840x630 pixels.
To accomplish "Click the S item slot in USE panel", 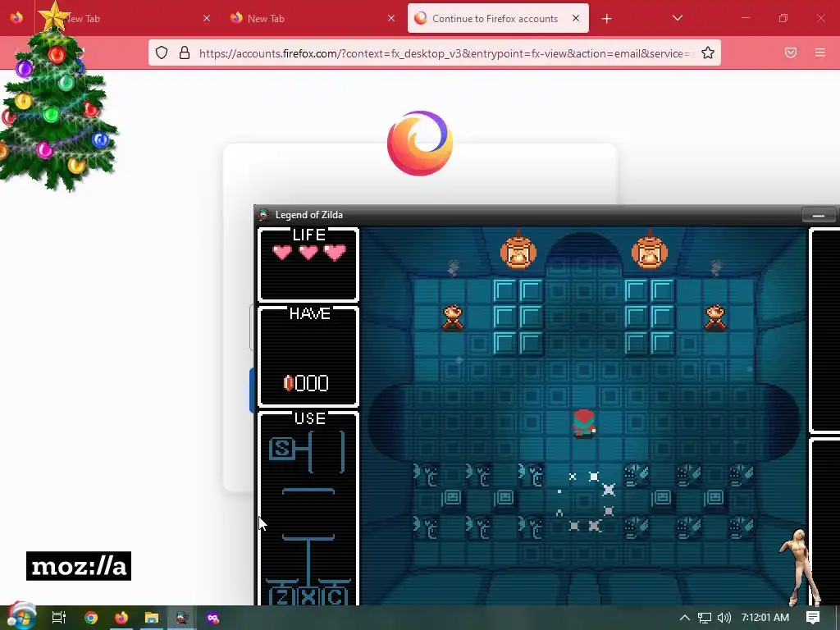I will point(282,449).
